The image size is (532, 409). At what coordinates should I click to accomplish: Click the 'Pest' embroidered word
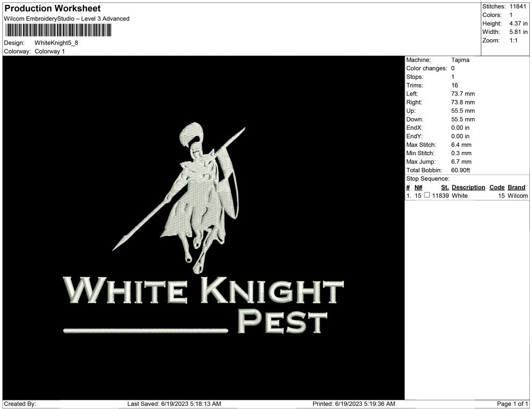[282, 321]
